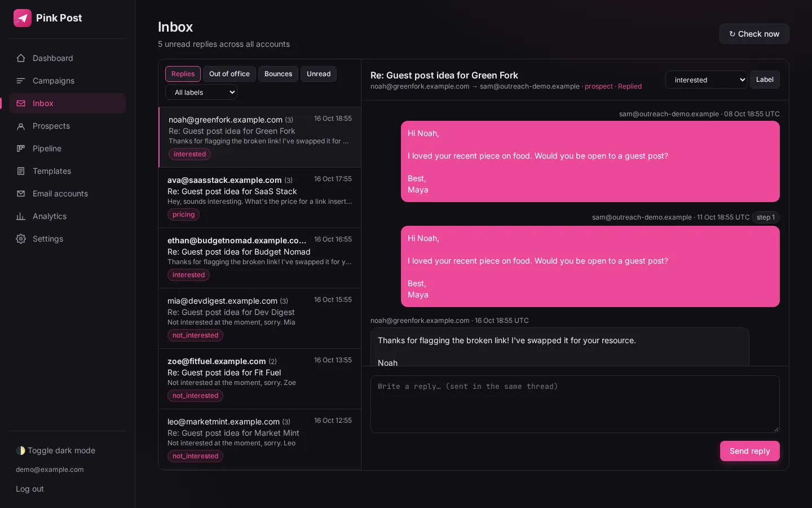Select the leo@marketmint.example.com message
The image size is (812, 508).
pyautogui.click(x=260, y=439)
